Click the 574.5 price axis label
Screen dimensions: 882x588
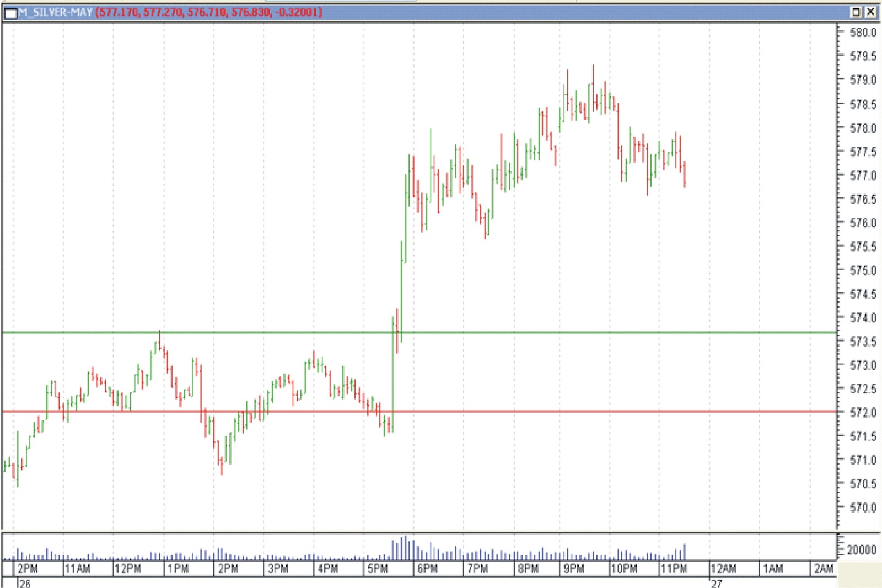point(863,294)
